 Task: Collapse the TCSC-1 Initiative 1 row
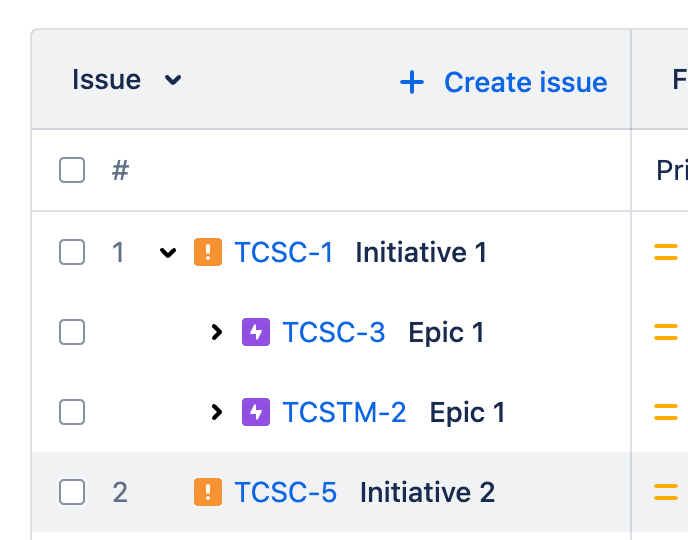click(x=168, y=253)
